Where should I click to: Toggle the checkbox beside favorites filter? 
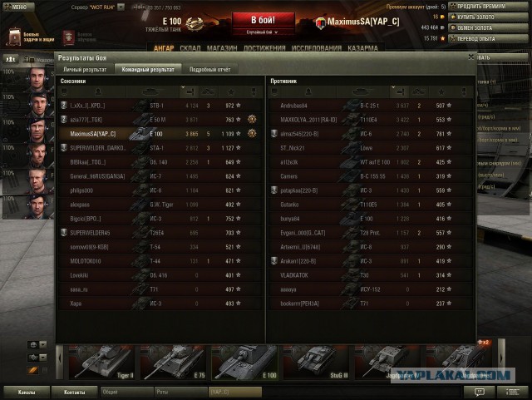point(44,370)
